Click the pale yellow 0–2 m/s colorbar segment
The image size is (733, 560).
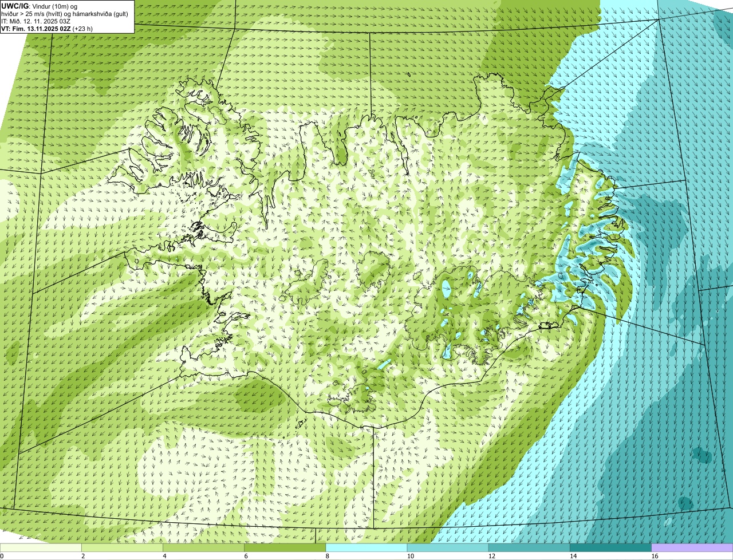(x=41, y=548)
